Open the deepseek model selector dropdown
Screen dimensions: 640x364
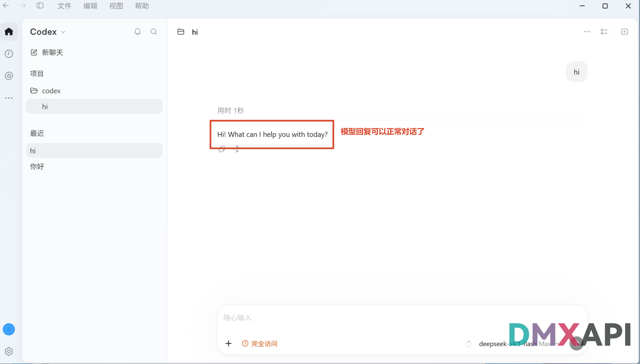tap(519, 344)
